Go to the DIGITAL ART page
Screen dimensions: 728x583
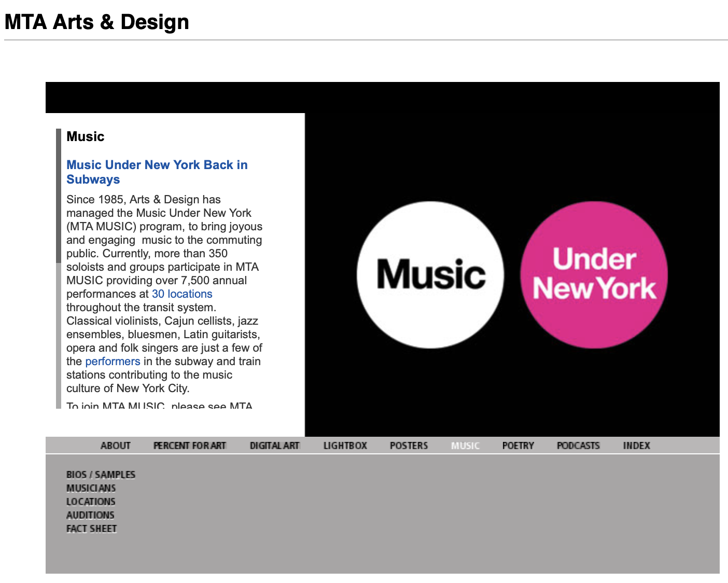tap(275, 446)
